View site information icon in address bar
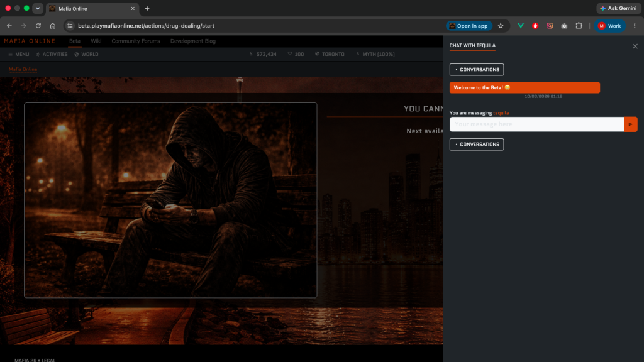The image size is (644, 362). tap(70, 25)
